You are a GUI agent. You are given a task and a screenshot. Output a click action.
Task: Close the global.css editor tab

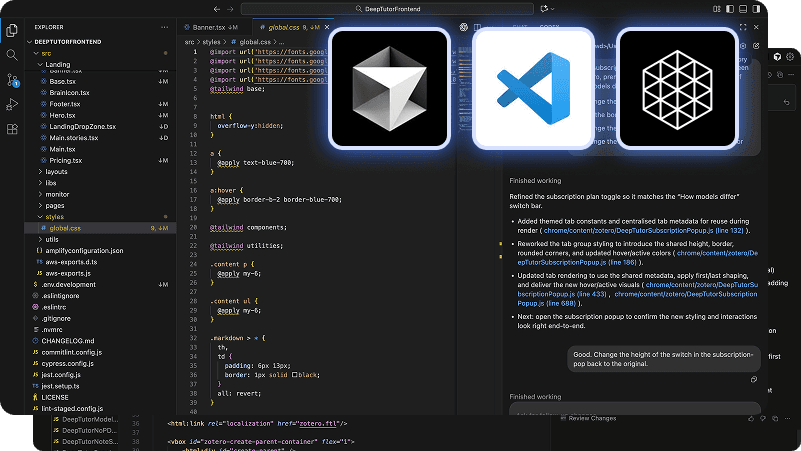coord(327,27)
